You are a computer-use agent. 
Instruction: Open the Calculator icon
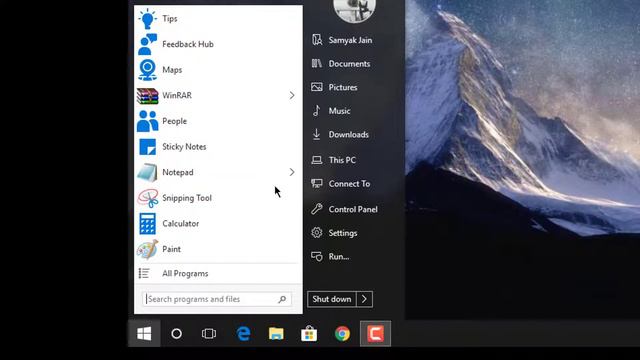(x=147, y=224)
